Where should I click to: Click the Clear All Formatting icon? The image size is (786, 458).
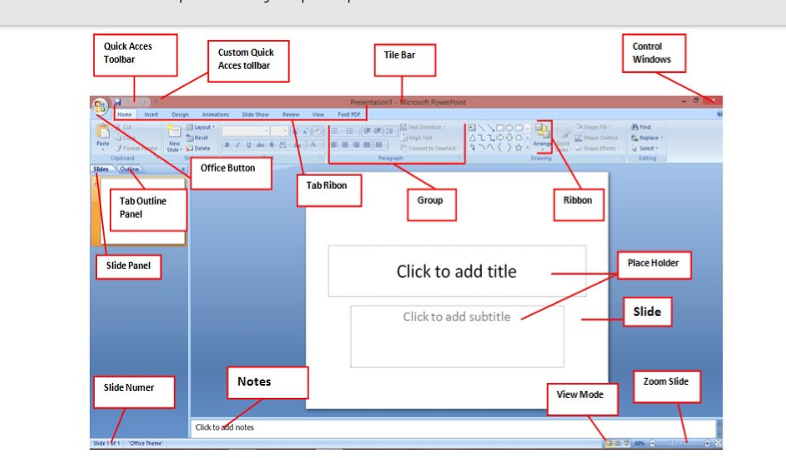pyautogui.click(x=318, y=131)
